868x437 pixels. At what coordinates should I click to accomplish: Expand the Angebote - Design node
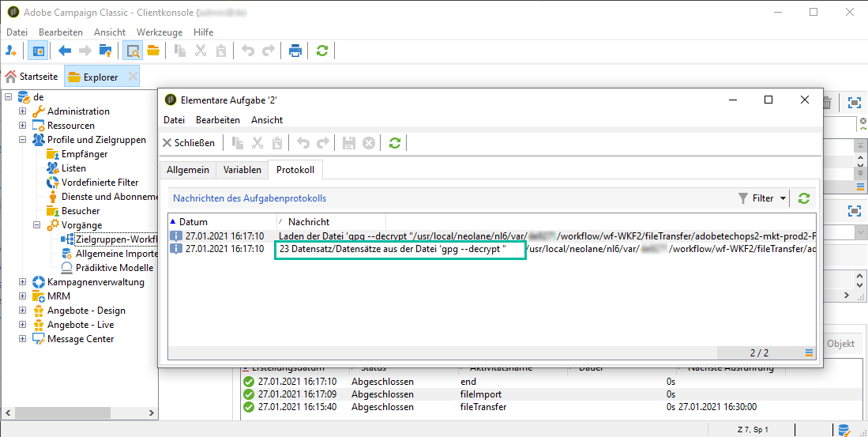point(22,310)
